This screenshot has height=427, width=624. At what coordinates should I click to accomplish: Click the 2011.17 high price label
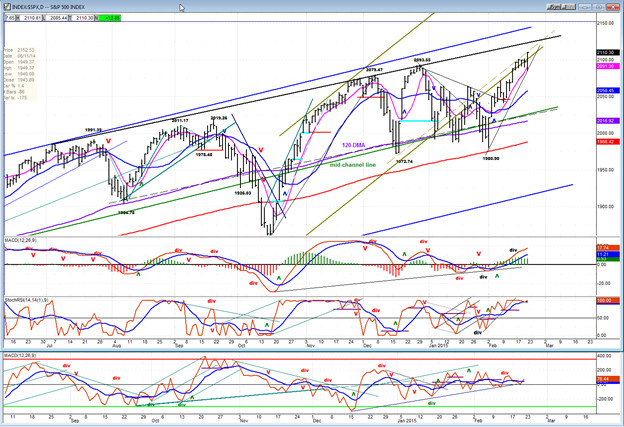pyautogui.click(x=180, y=121)
